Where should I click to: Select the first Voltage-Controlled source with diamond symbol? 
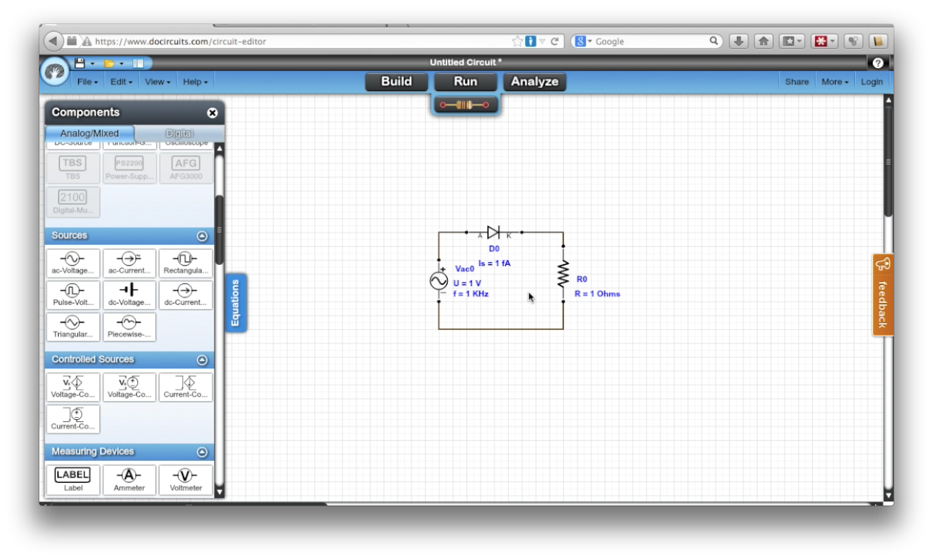tap(73, 387)
